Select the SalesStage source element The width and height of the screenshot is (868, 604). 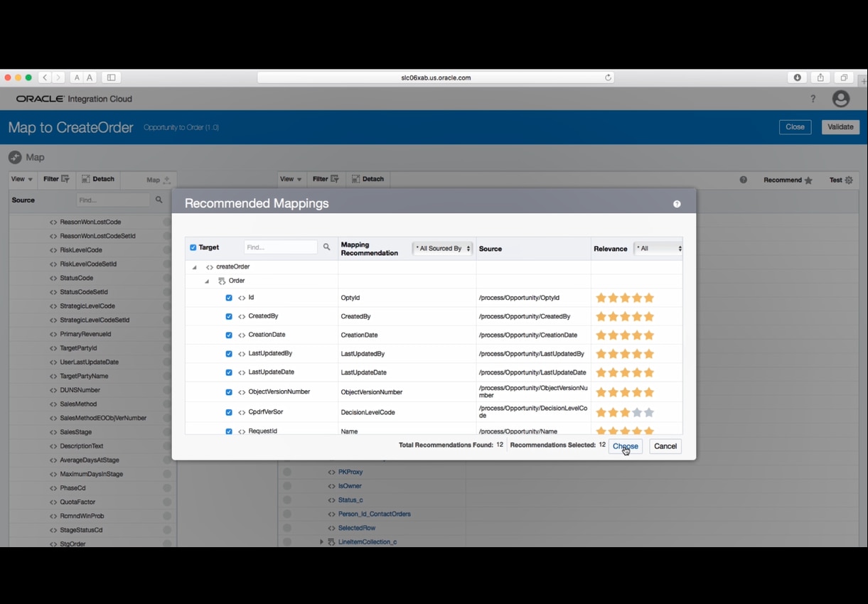click(76, 432)
